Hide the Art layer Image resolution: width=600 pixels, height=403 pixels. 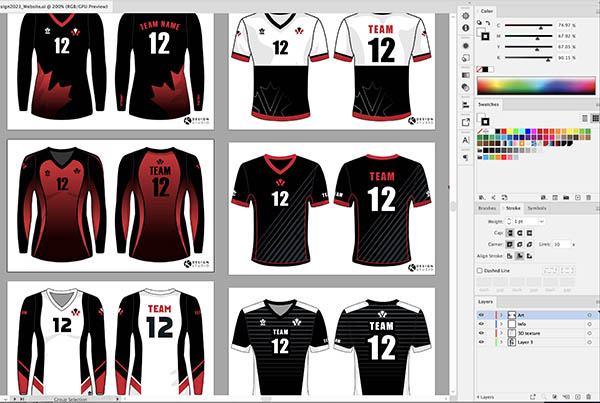pos(481,314)
